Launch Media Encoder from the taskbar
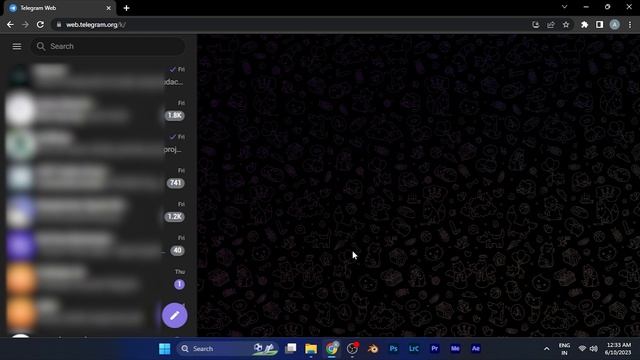 point(455,349)
